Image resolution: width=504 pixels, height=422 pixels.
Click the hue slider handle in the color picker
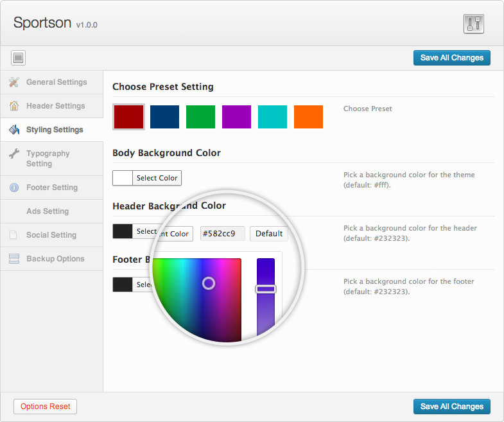(x=266, y=289)
